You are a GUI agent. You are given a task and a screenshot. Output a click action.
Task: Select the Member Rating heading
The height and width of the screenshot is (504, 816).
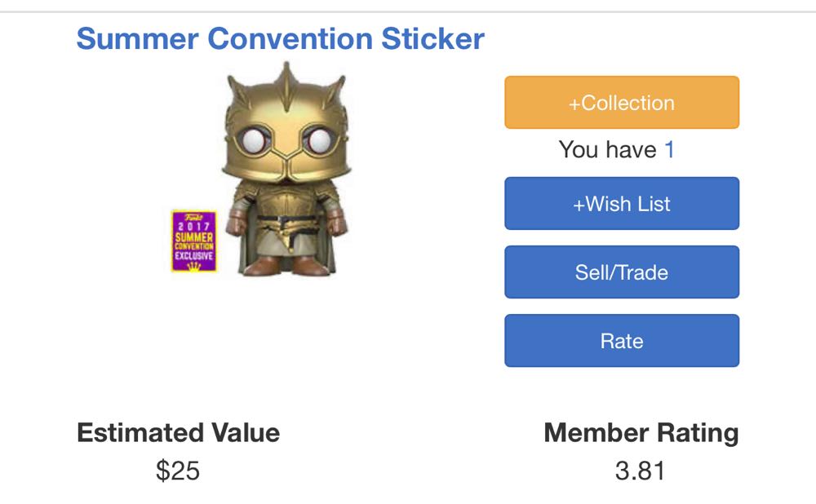point(641,432)
